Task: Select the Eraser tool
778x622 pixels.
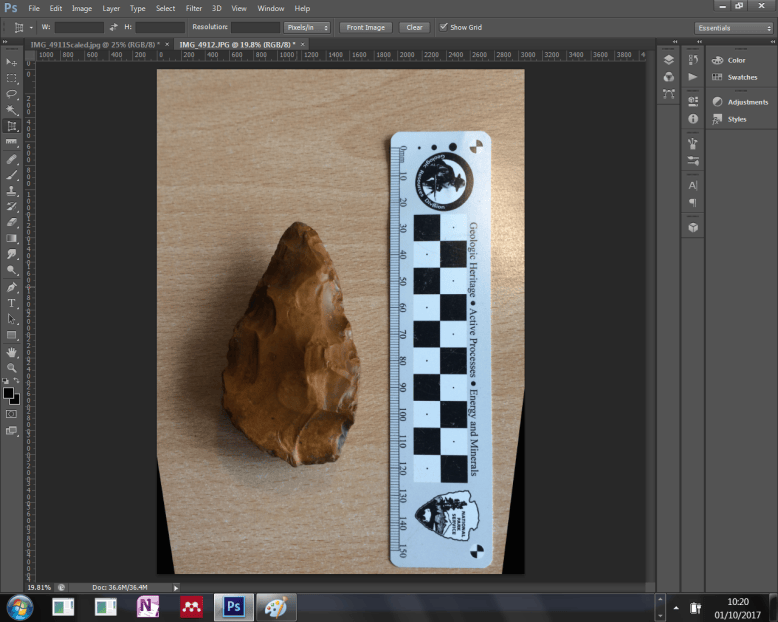Action: click(x=11, y=223)
